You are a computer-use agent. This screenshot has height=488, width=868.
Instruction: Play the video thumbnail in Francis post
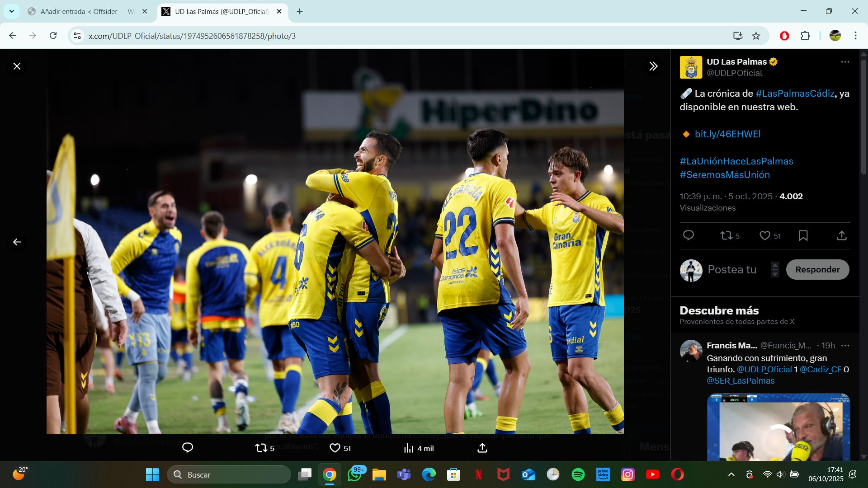pos(778,427)
